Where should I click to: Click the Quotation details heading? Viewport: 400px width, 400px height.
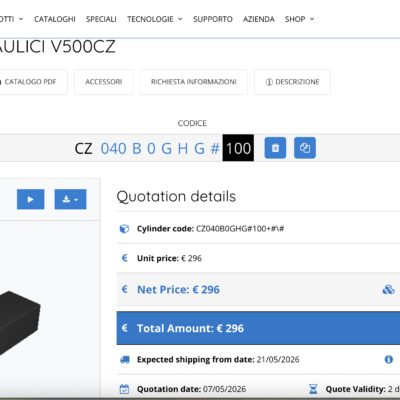(176, 196)
